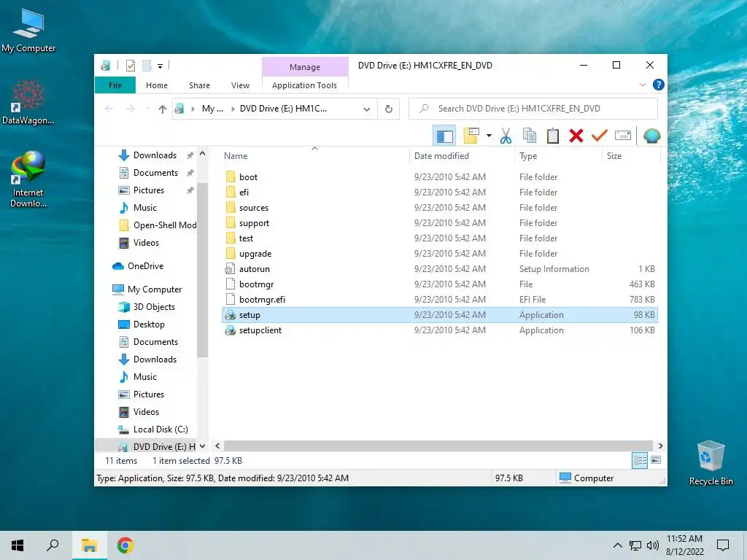The image size is (747, 560).
Task: Expand the ribbon with the chevron
Action: coord(642,85)
